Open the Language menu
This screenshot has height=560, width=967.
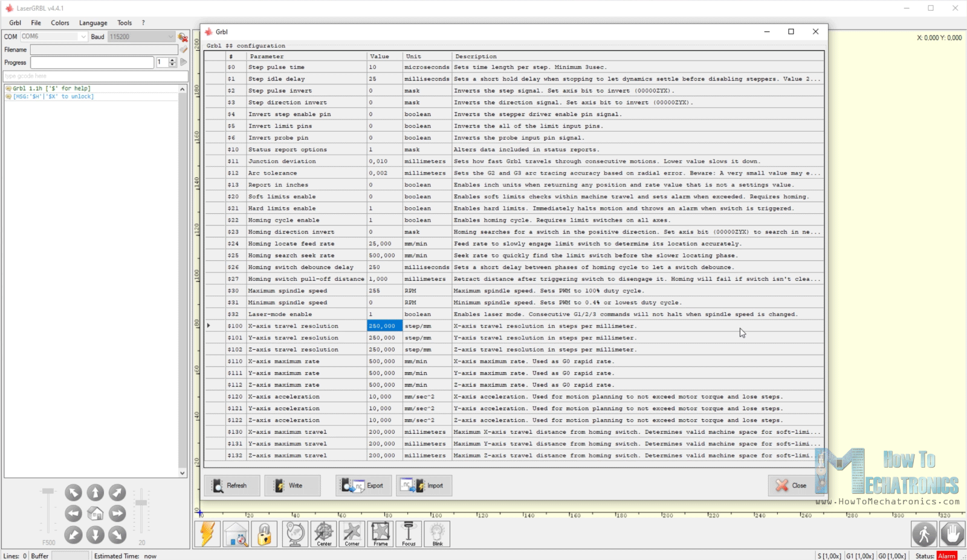92,22
